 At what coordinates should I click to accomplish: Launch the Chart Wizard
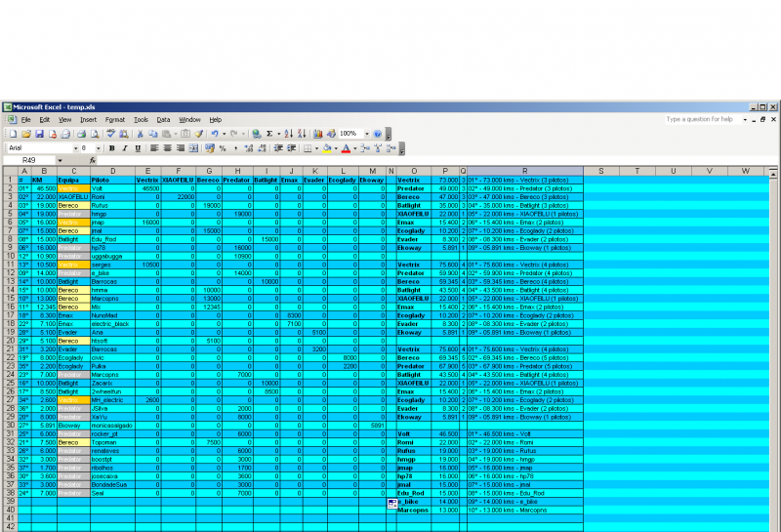pos(318,134)
